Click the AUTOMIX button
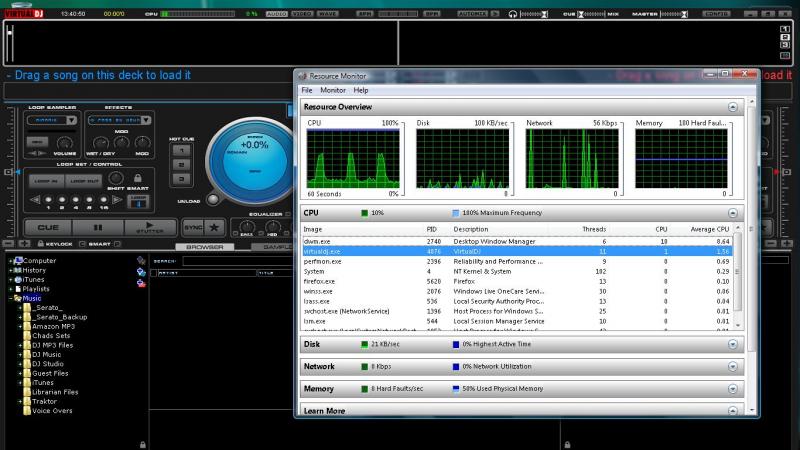 [472, 14]
